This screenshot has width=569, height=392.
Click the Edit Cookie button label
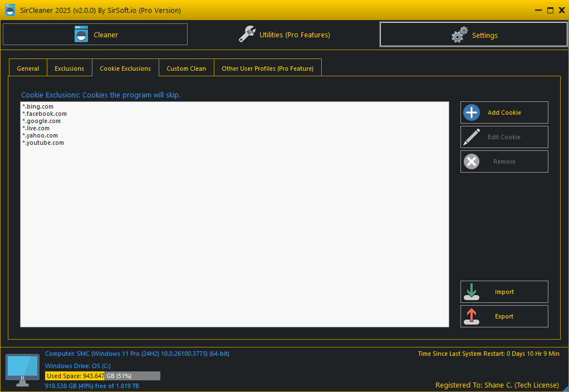click(x=504, y=137)
